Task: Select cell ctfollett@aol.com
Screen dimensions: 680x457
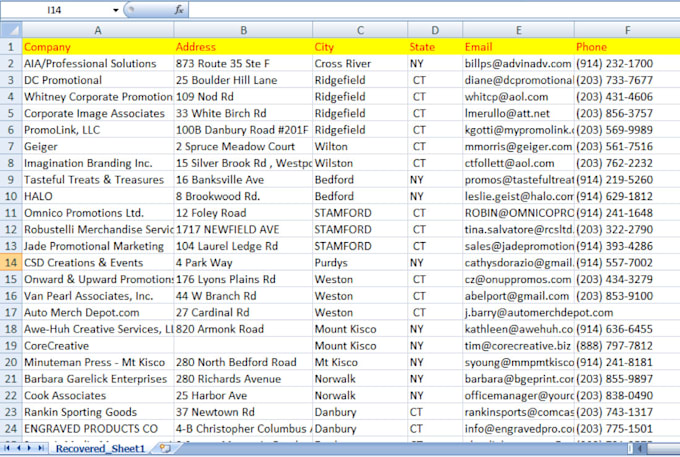Action: [519, 163]
